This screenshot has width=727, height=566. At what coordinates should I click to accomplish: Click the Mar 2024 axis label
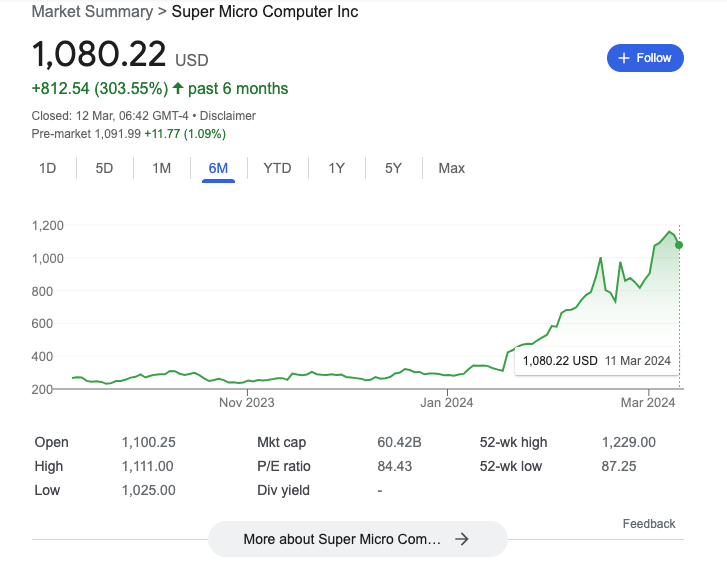click(x=648, y=402)
